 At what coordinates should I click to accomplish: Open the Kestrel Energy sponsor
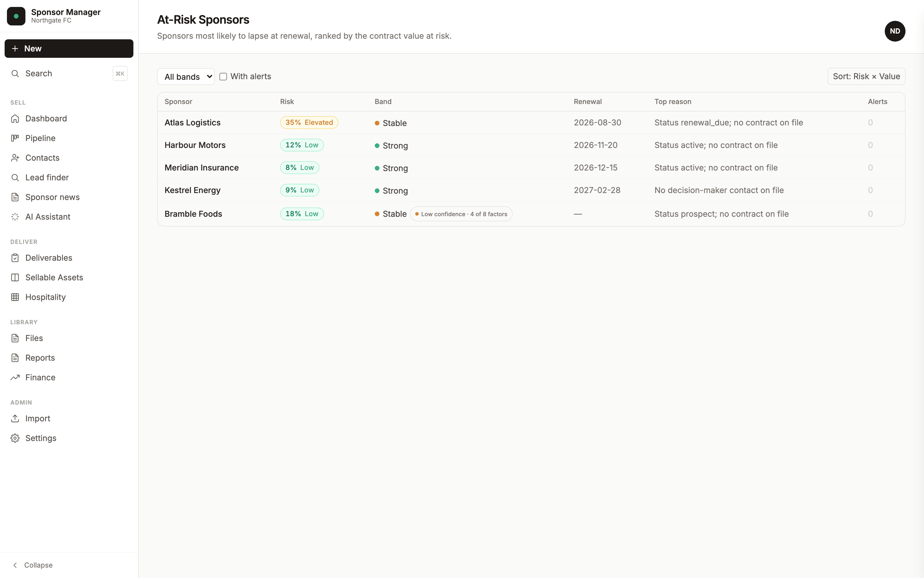click(x=531, y=190)
